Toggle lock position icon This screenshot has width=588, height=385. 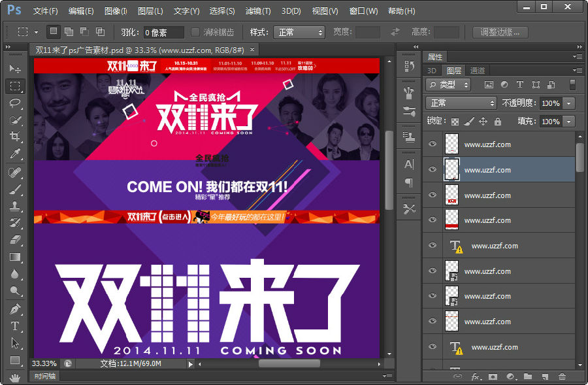[483, 121]
